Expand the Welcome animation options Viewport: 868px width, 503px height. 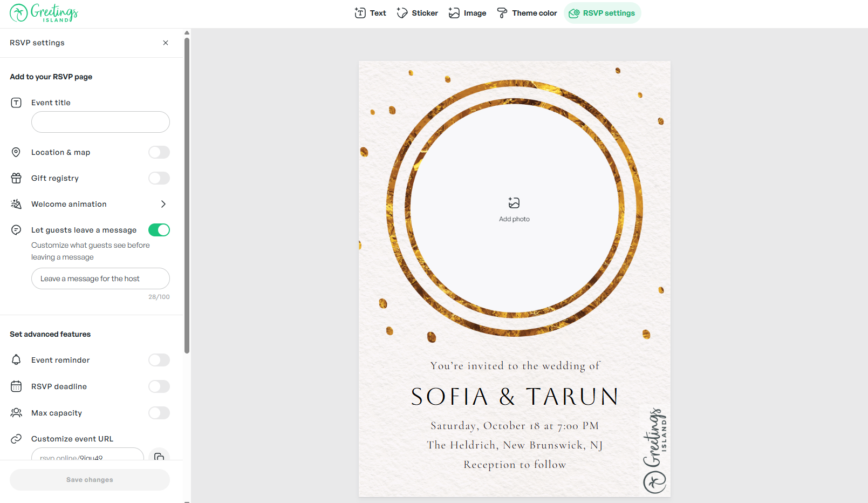(x=163, y=203)
